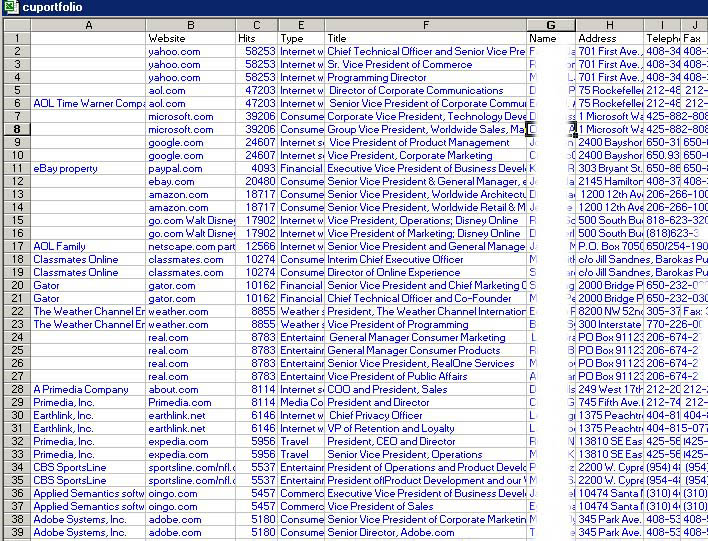This screenshot has height=541, width=708.
Task: Click Sr. Vice President of Commerce cell
Action: (x=426, y=65)
